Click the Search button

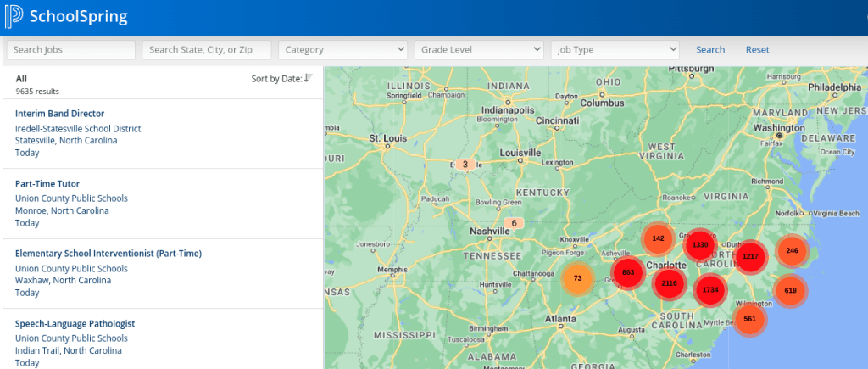point(710,50)
